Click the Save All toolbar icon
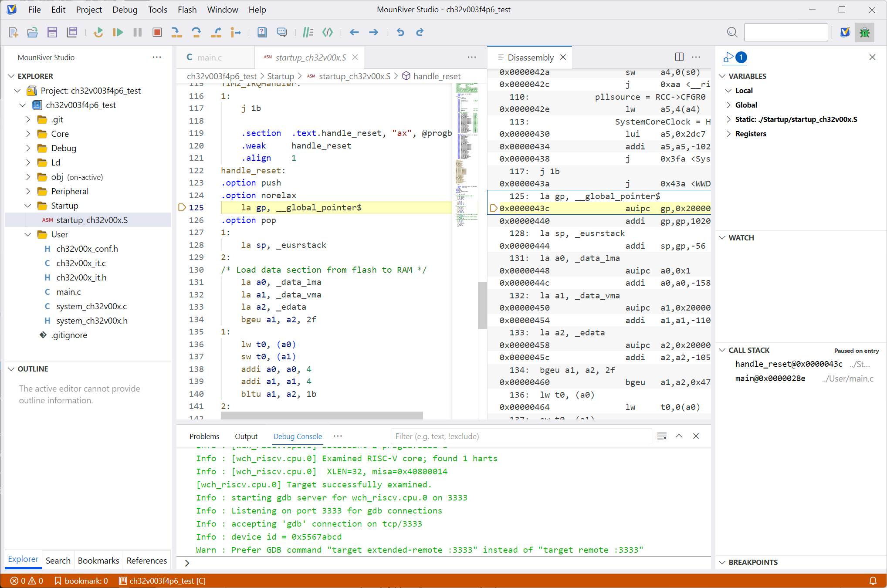The image size is (887, 588). [72, 32]
